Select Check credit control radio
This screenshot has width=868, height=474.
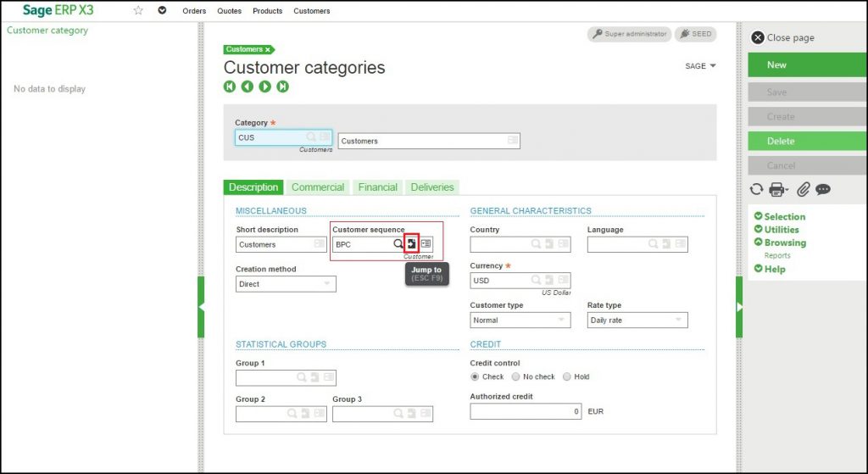tap(475, 376)
